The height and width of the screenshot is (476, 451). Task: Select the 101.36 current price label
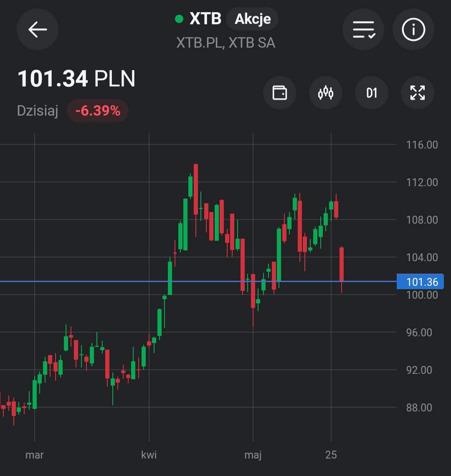coord(420,282)
